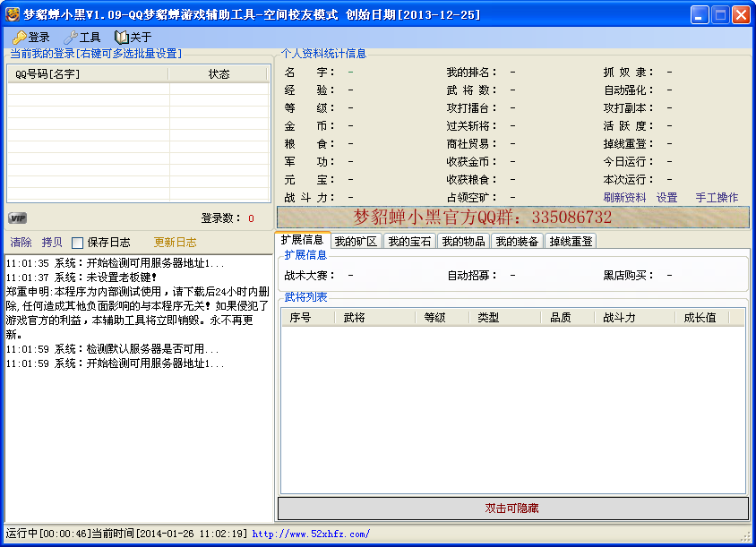Open the 工具 wrench menu
The width and height of the screenshot is (756, 547).
[x=82, y=37]
